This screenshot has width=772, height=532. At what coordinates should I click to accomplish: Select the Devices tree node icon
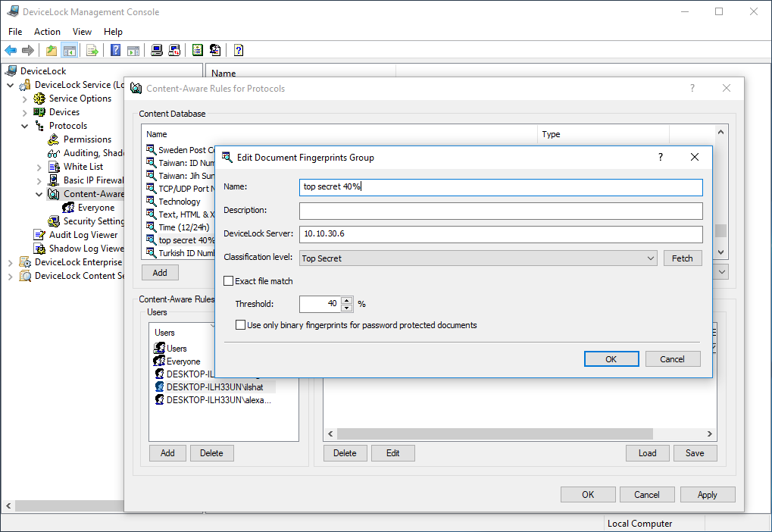coord(39,112)
